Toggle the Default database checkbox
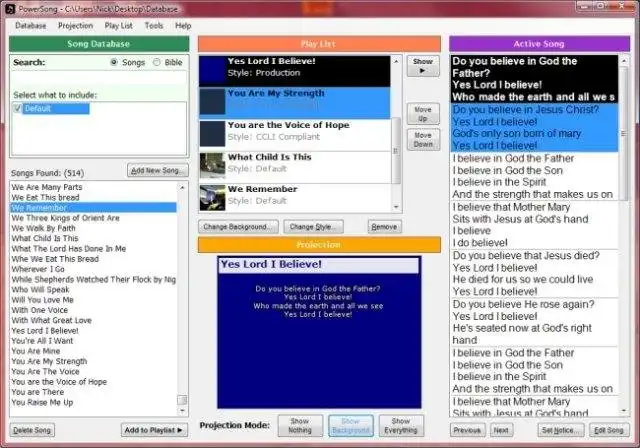 (17, 108)
